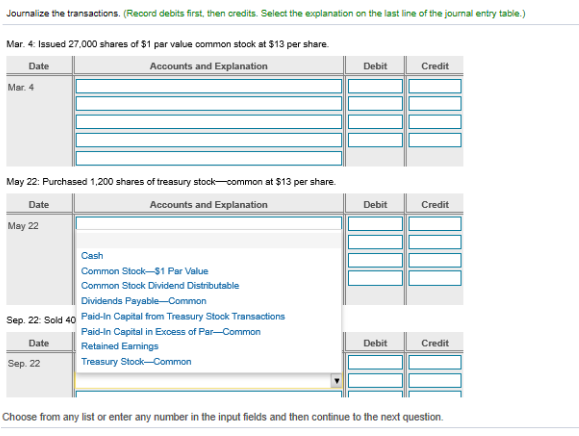Screen dimensions: 579x436
Task: Click the fourth May 22 credit input
Action: click(435, 278)
